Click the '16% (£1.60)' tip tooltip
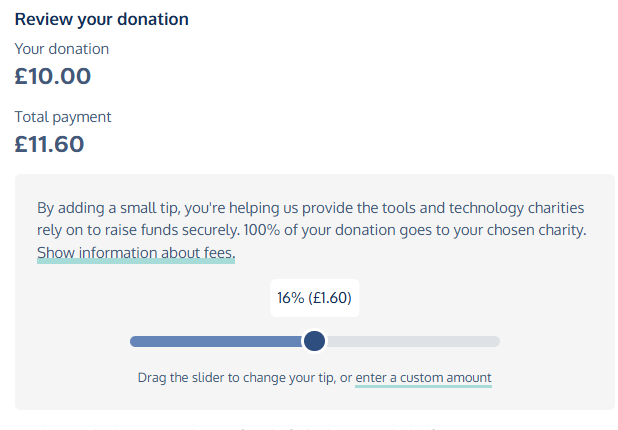This screenshot has height=430, width=618. tap(314, 297)
